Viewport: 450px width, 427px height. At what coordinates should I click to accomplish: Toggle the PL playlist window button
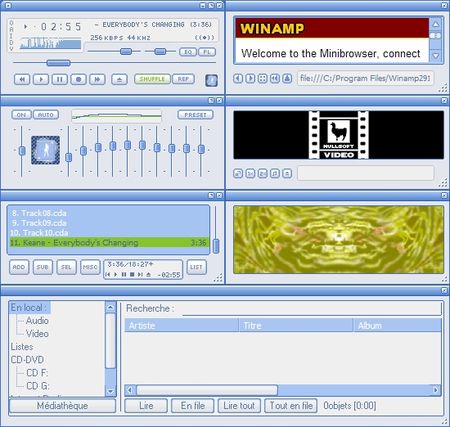tap(207, 52)
